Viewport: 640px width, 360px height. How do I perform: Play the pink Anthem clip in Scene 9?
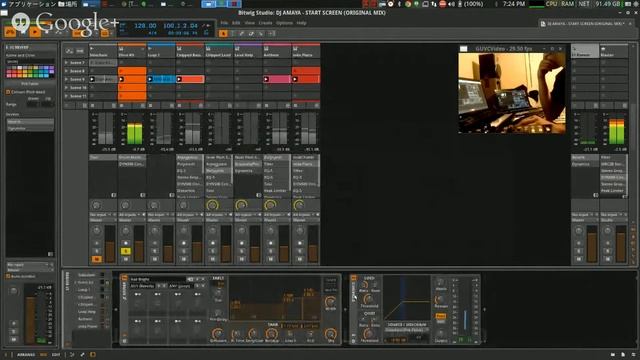point(266,79)
